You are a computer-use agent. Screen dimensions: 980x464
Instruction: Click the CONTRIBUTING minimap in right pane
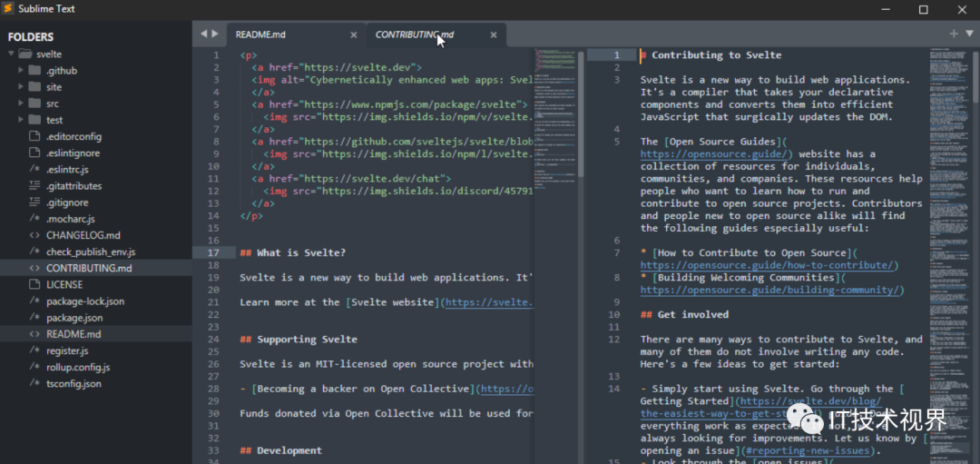(949, 256)
